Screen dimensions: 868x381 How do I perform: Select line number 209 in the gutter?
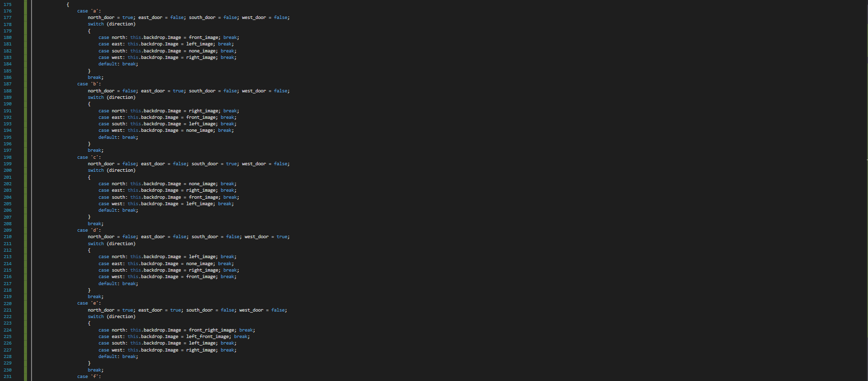coord(7,230)
